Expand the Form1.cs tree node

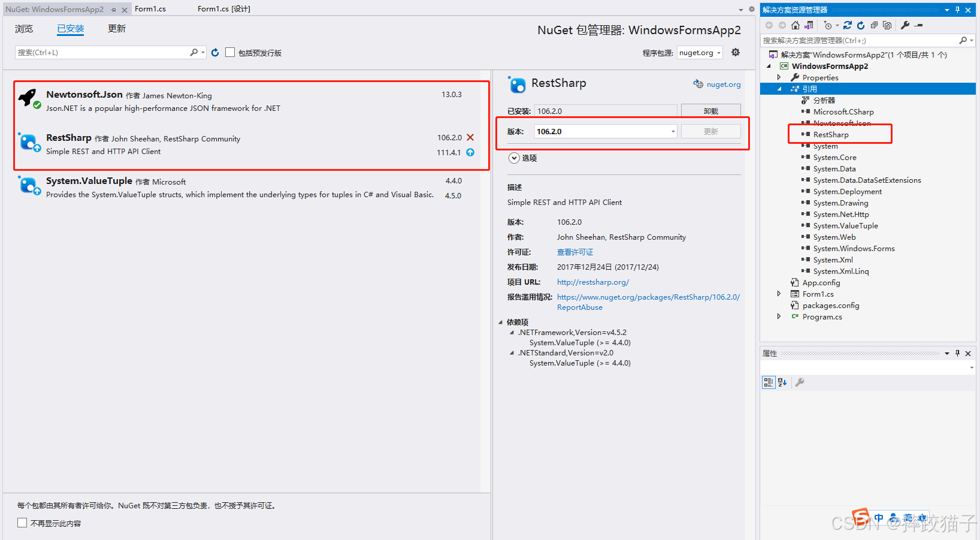coord(779,294)
